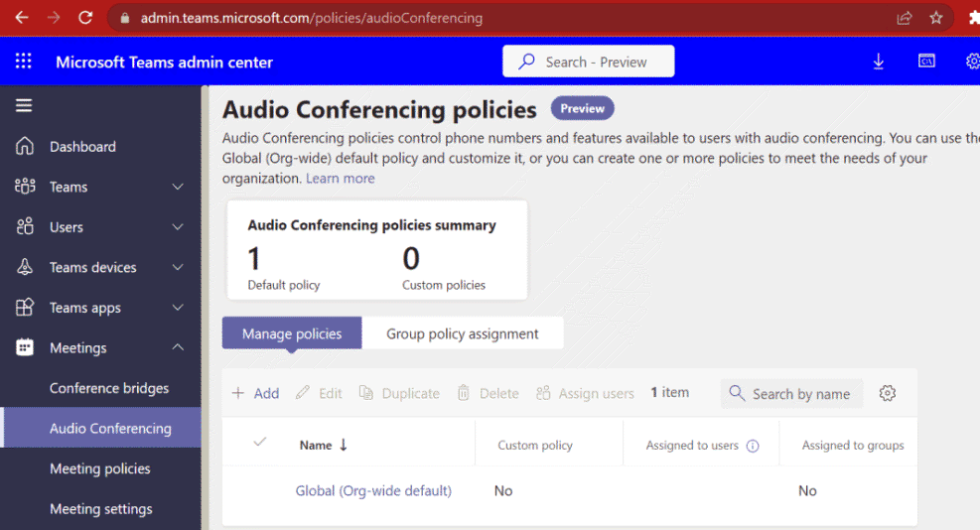Click the share page icon in the address bar
This screenshot has height=530, width=980.
(905, 18)
